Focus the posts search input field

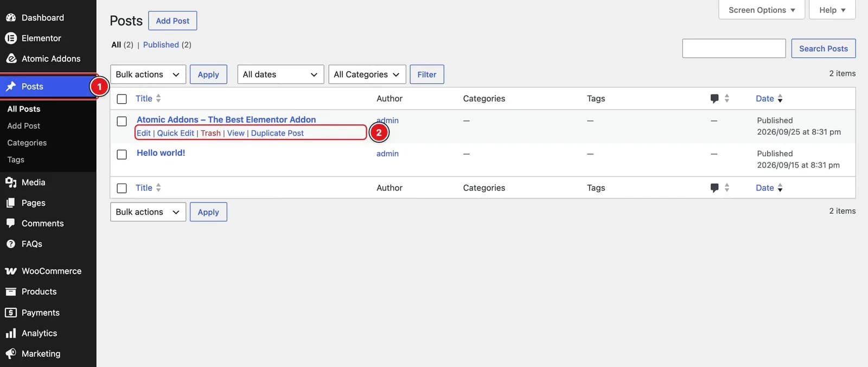coord(734,48)
